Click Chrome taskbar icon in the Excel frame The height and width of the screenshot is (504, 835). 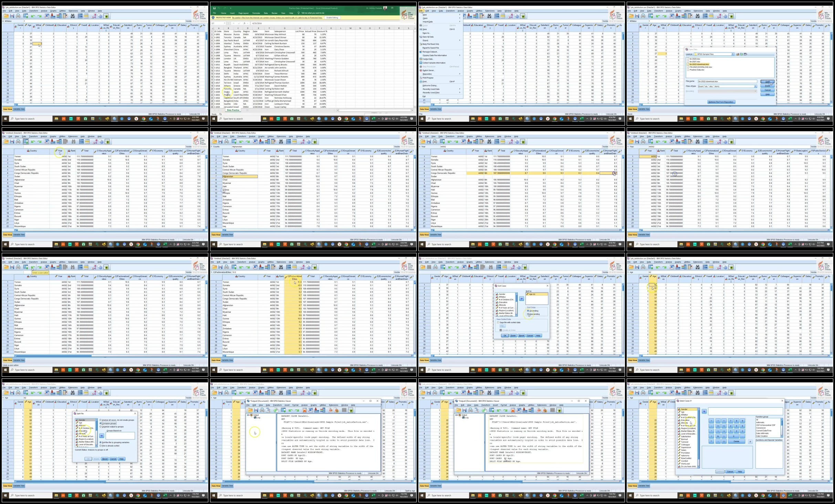click(346, 119)
